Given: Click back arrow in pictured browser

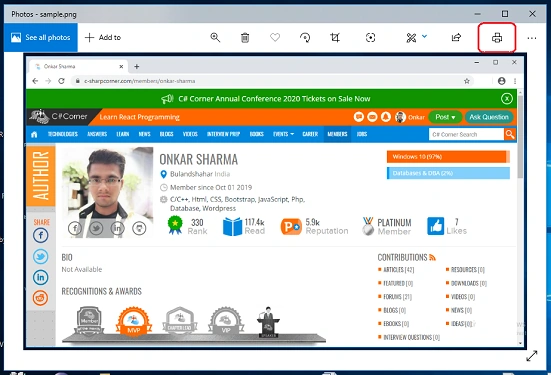Looking at the screenshot, I should pos(35,81).
